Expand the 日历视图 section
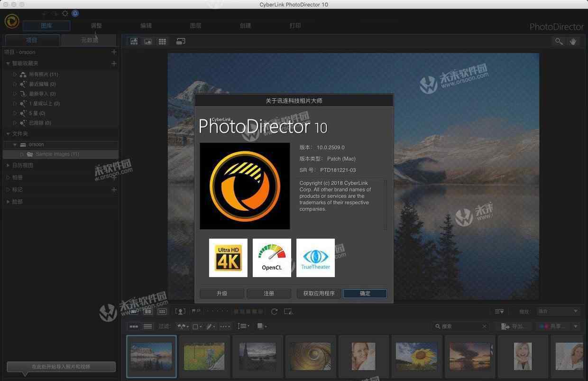The image size is (588, 381). [8, 166]
